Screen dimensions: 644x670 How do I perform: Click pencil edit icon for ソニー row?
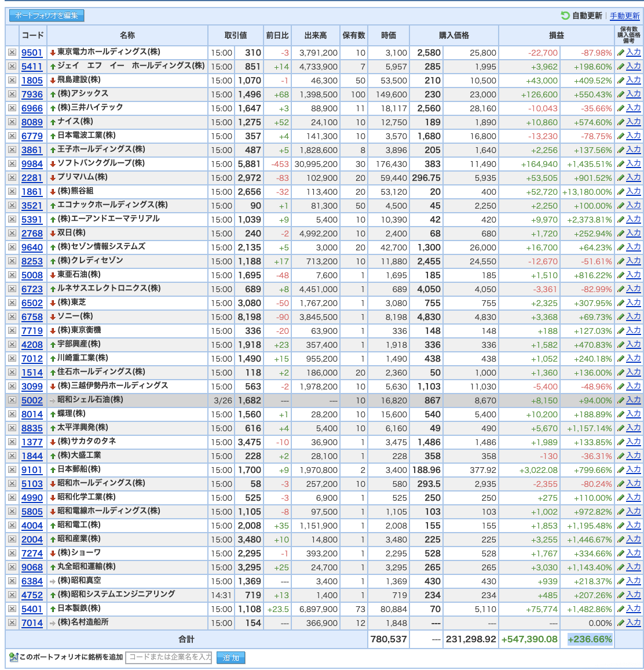[620, 317]
